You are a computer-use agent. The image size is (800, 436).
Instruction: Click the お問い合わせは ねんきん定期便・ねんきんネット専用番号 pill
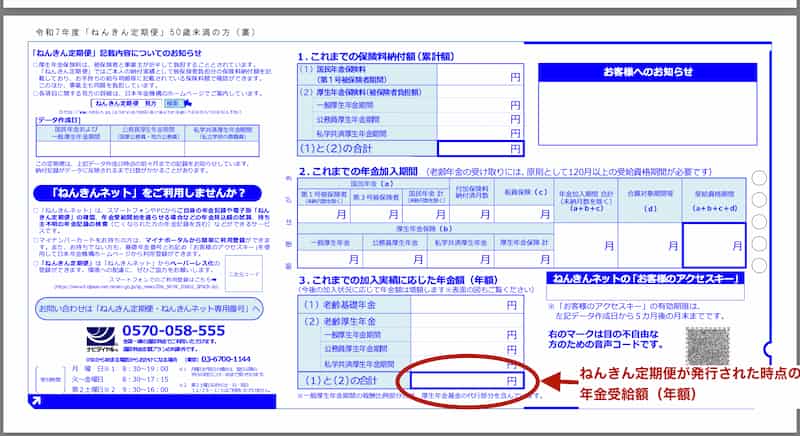[149, 309]
